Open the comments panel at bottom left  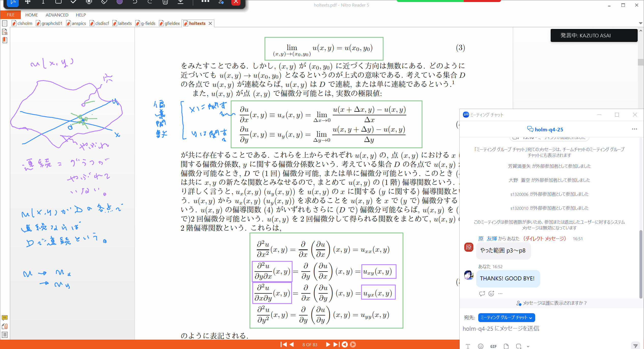tap(5, 318)
